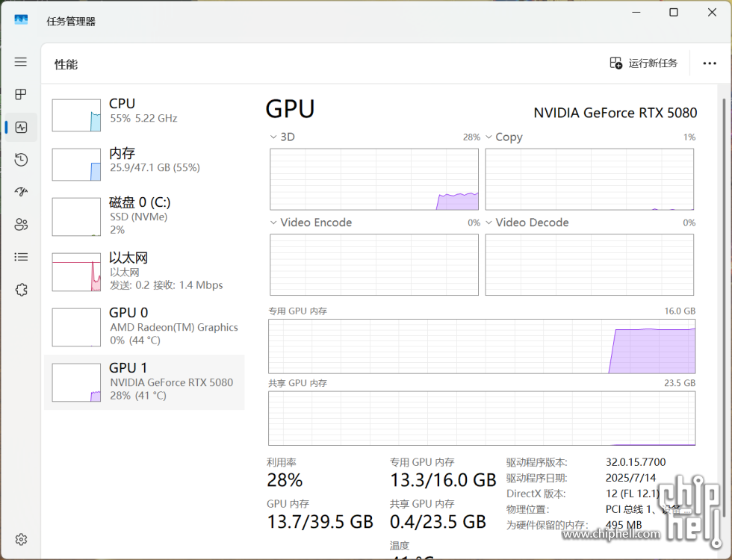Click DirectX version 12 (FL 12.1)
Screen dimensions: 732x560
(633, 494)
